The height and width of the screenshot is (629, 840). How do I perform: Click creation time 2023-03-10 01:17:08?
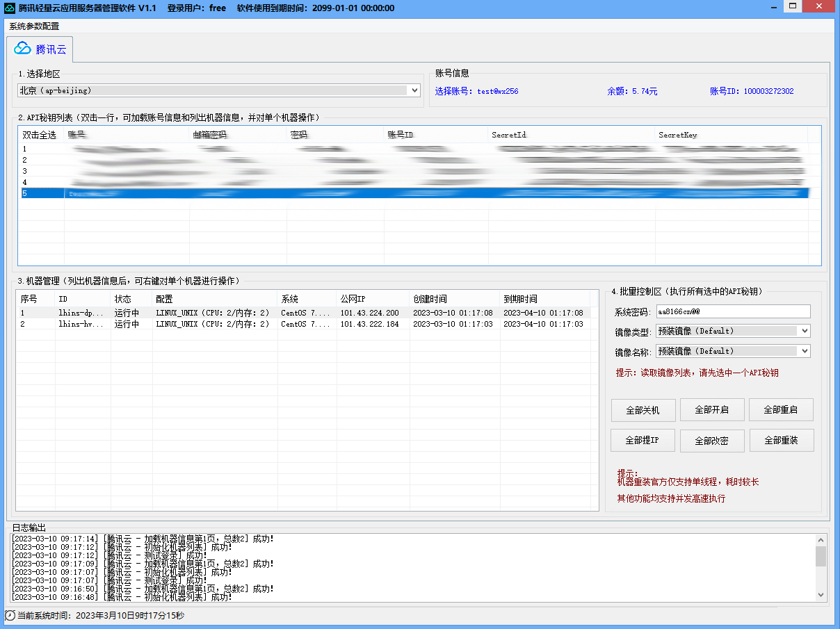(453, 313)
